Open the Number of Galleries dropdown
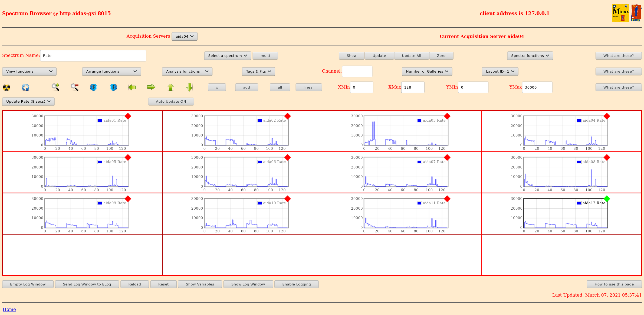The height and width of the screenshot is (315, 644). pos(427,72)
